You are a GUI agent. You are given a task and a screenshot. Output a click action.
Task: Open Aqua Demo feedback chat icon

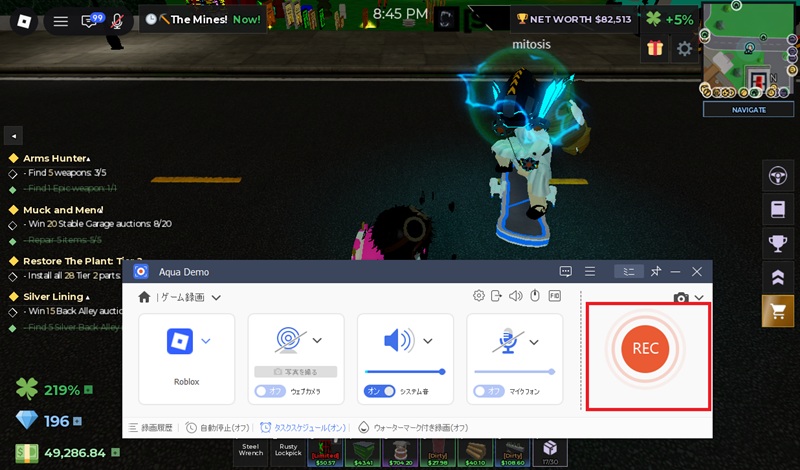565,271
